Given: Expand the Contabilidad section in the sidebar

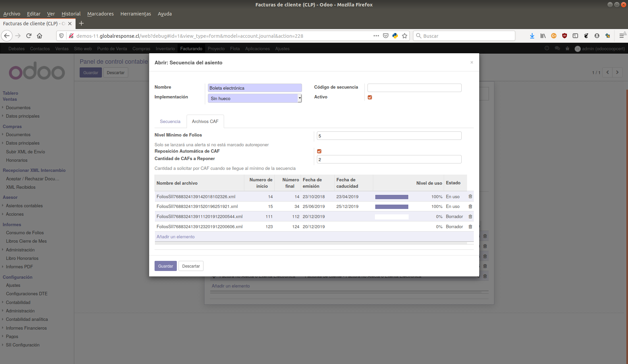Looking at the screenshot, I should [x=18, y=302].
